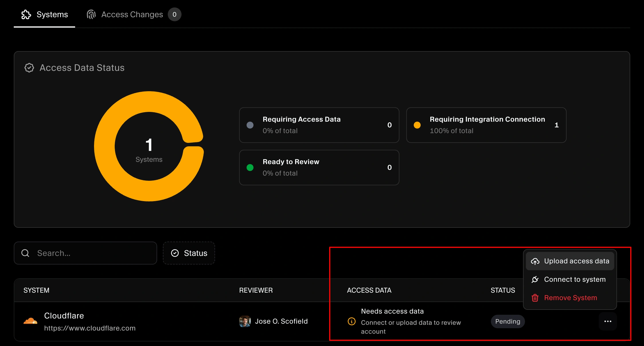Screen dimensions: 644x346
Task: Click the Access Changes count badge
Action: pyautogui.click(x=174, y=14)
